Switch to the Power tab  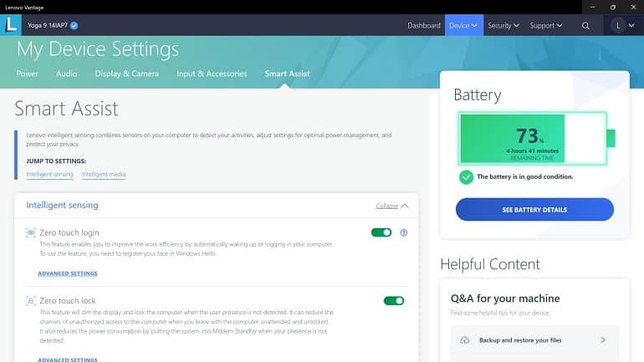(x=27, y=74)
